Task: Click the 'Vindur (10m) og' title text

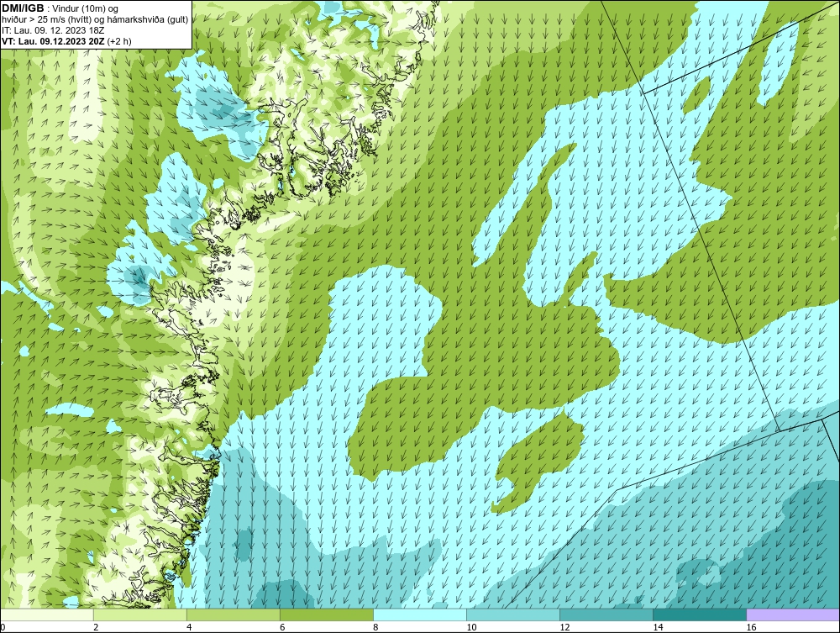Action: pyautogui.click(x=86, y=8)
